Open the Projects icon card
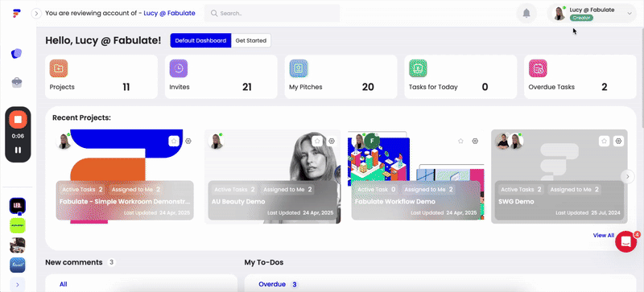The width and height of the screenshot is (644, 292). click(59, 68)
